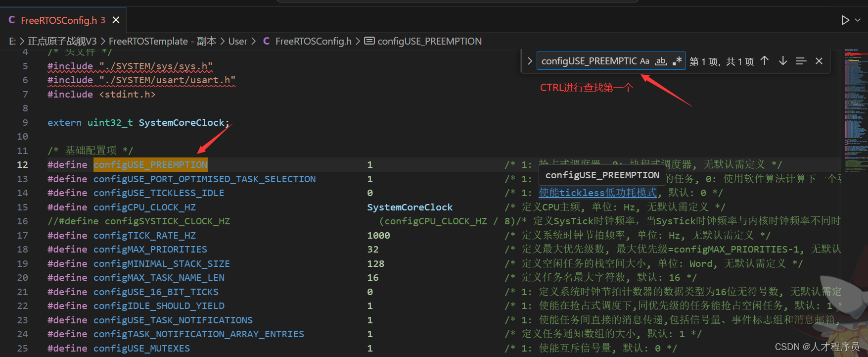Toggle Match Case (Aa) in find widget
Screen dimensions: 868x357
point(644,61)
